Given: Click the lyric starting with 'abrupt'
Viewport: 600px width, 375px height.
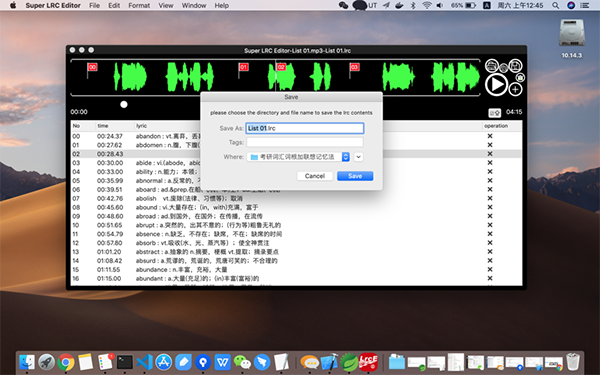Looking at the screenshot, I should [x=209, y=225].
